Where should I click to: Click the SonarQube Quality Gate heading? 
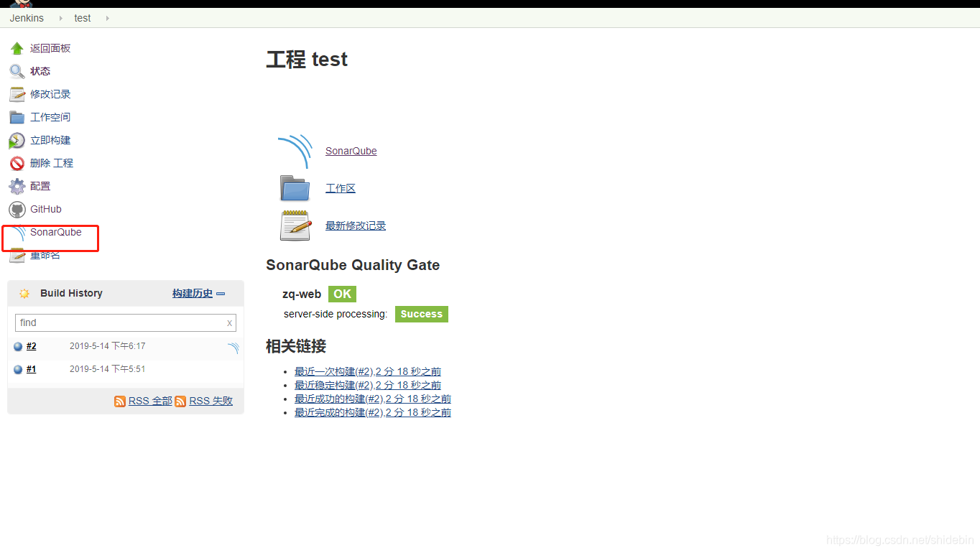pyautogui.click(x=353, y=265)
